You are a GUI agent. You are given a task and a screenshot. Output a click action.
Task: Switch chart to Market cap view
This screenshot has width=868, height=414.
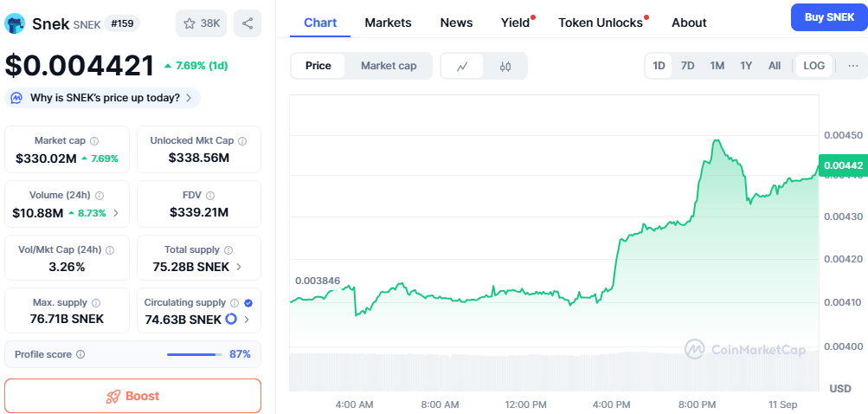tap(389, 66)
